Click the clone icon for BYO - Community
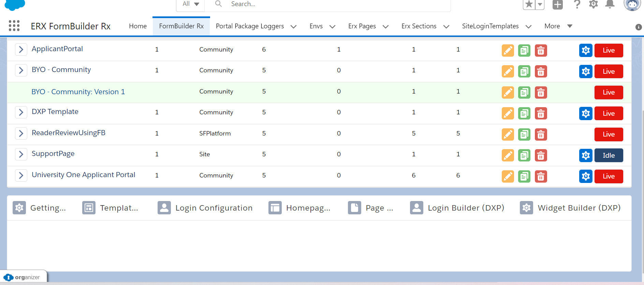 pyautogui.click(x=524, y=72)
